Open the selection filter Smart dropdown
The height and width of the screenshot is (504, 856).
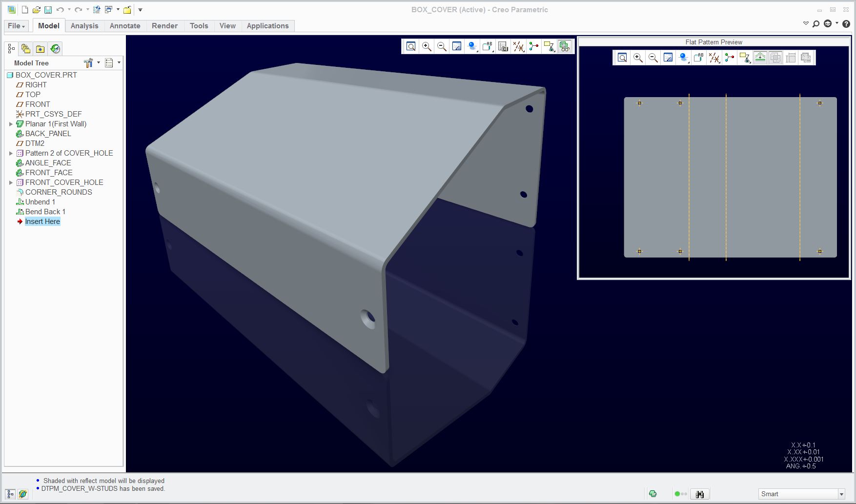(x=841, y=494)
